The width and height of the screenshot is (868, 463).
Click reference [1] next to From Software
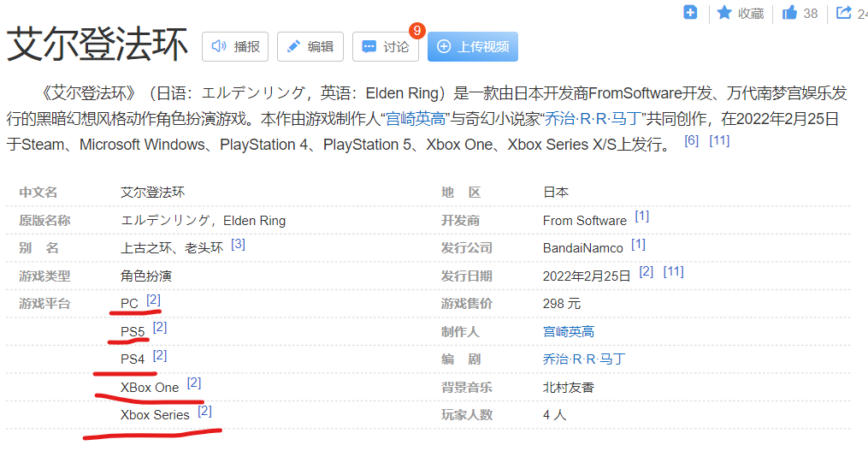pos(641,217)
